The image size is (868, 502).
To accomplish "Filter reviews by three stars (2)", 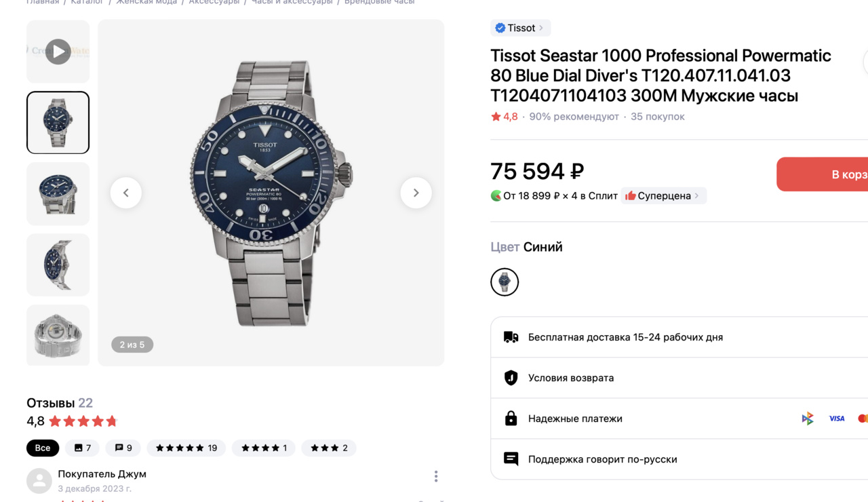I will (329, 448).
